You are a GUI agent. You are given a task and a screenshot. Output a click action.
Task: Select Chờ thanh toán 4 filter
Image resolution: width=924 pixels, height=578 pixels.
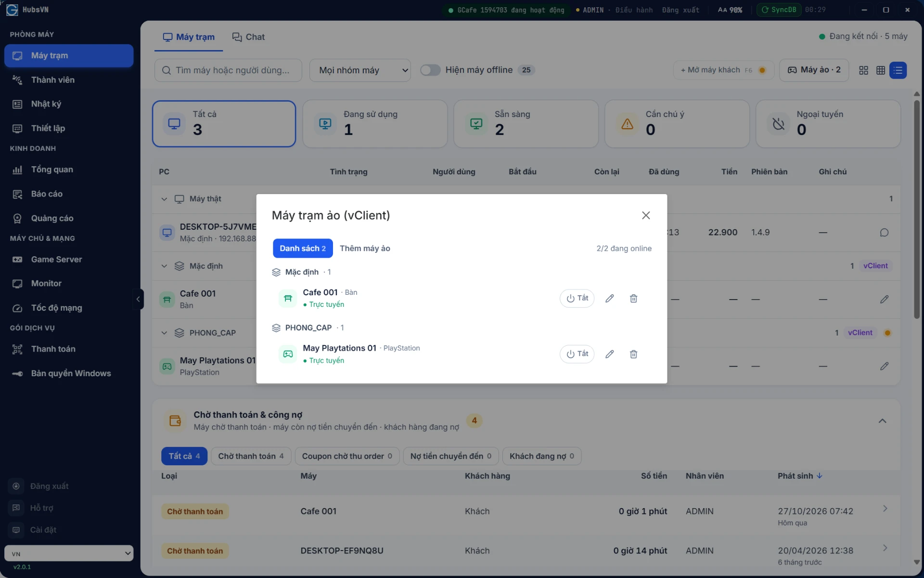[x=251, y=456]
